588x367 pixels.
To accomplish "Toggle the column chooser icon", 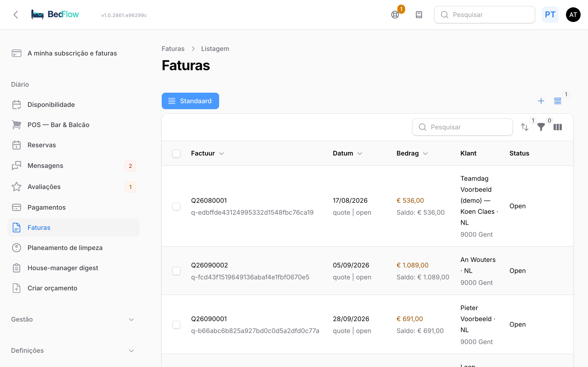I will coord(558,127).
